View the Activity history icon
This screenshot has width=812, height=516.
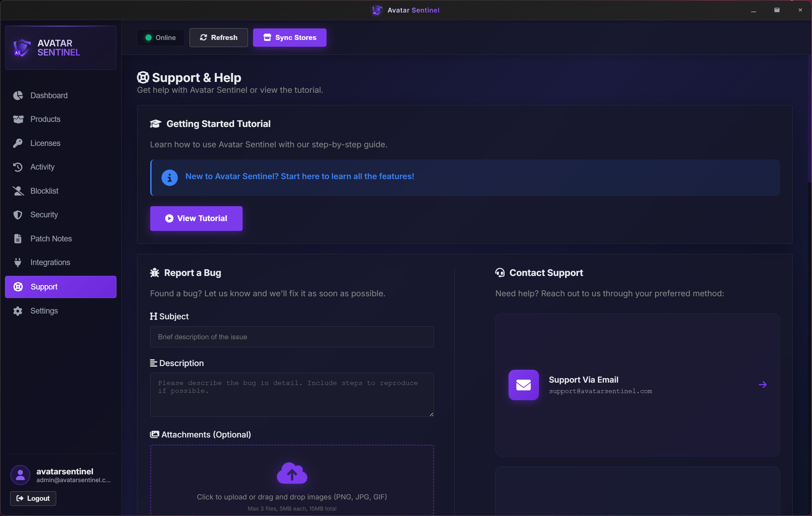tap(18, 167)
